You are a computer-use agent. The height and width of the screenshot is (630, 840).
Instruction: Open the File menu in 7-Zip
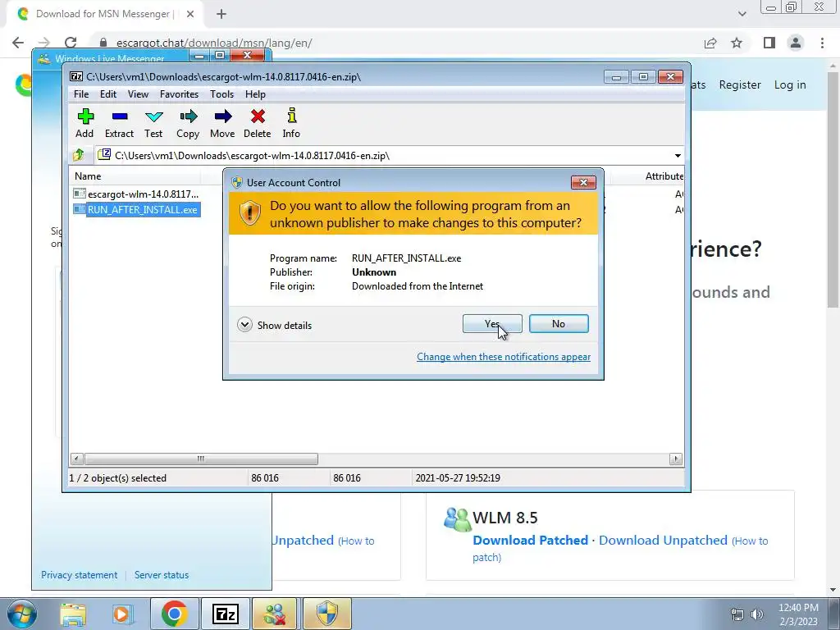click(81, 94)
